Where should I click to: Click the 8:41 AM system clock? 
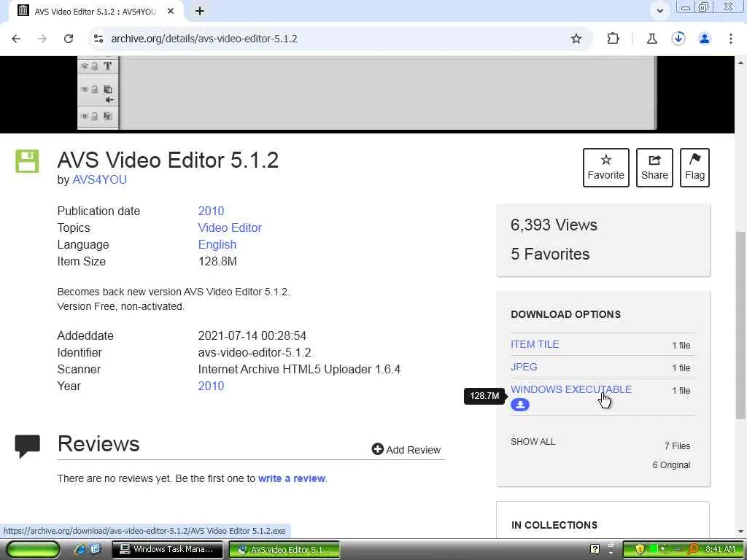coord(720,550)
